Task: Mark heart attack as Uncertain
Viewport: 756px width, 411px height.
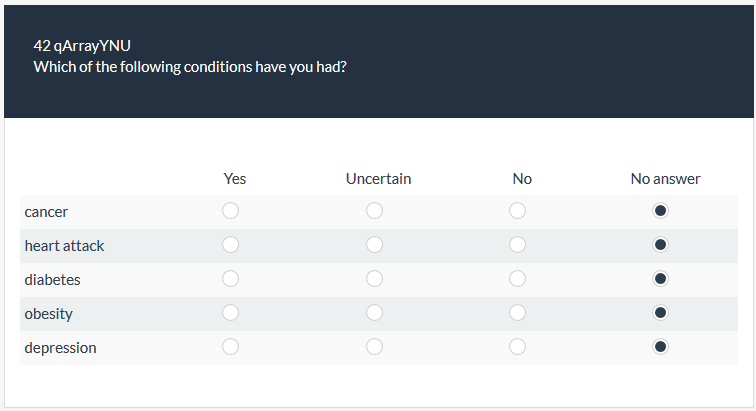Action: (x=375, y=245)
